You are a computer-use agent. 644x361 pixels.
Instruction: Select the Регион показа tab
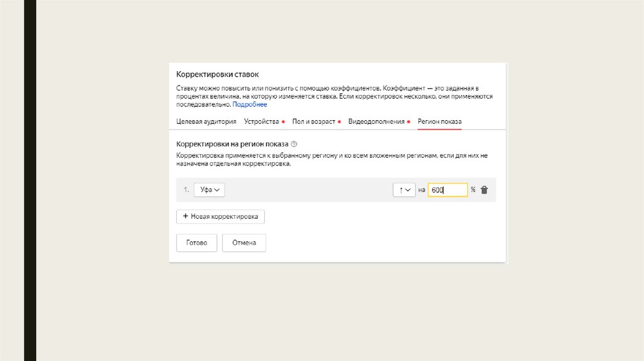[x=440, y=121]
